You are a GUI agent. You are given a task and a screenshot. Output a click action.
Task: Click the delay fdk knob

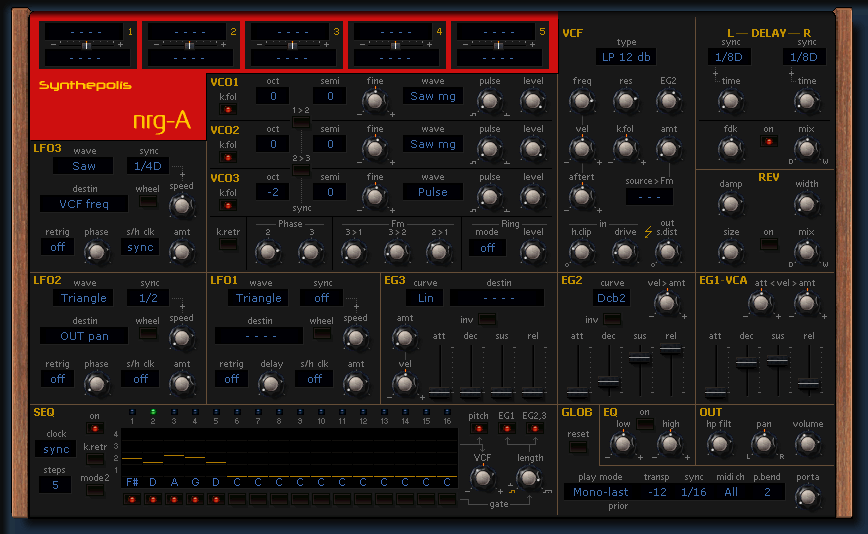(x=731, y=149)
